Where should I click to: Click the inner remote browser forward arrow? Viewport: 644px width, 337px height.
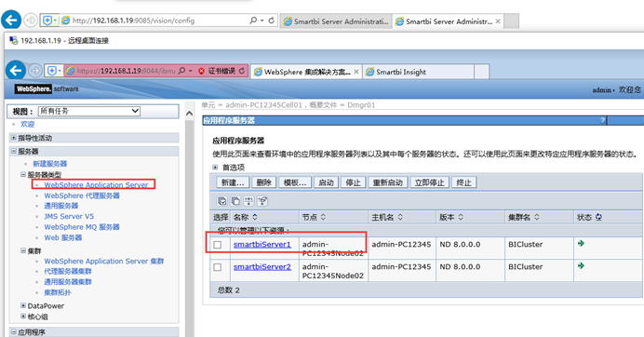[35, 71]
